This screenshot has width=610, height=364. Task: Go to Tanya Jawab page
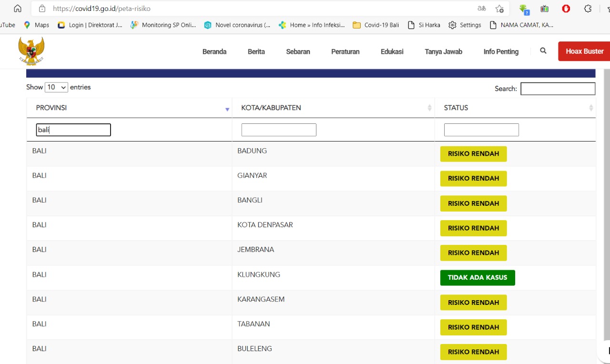click(443, 51)
